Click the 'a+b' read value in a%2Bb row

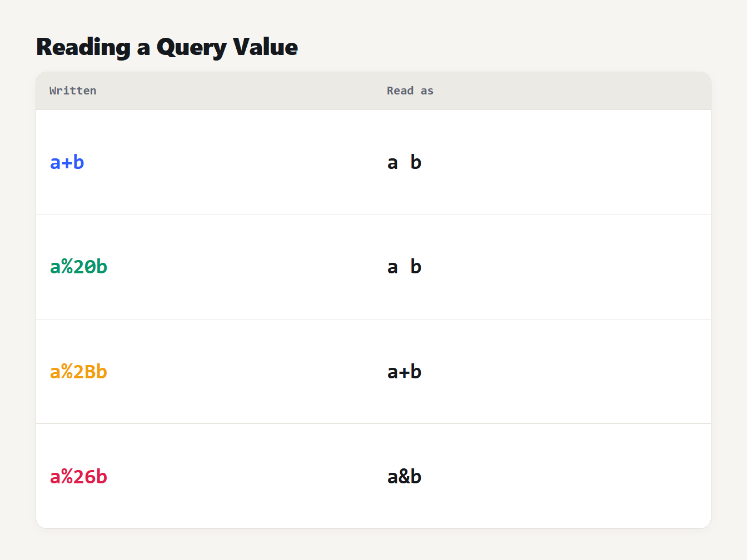[x=405, y=372]
